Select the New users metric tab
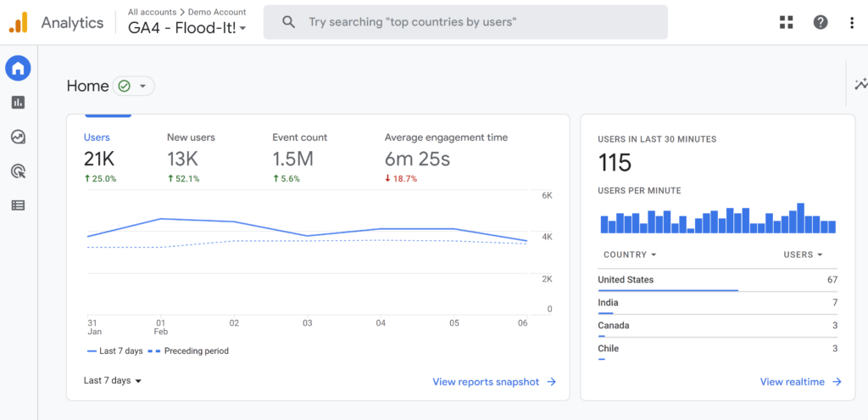The height and width of the screenshot is (420, 868). [x=191, y=158]
